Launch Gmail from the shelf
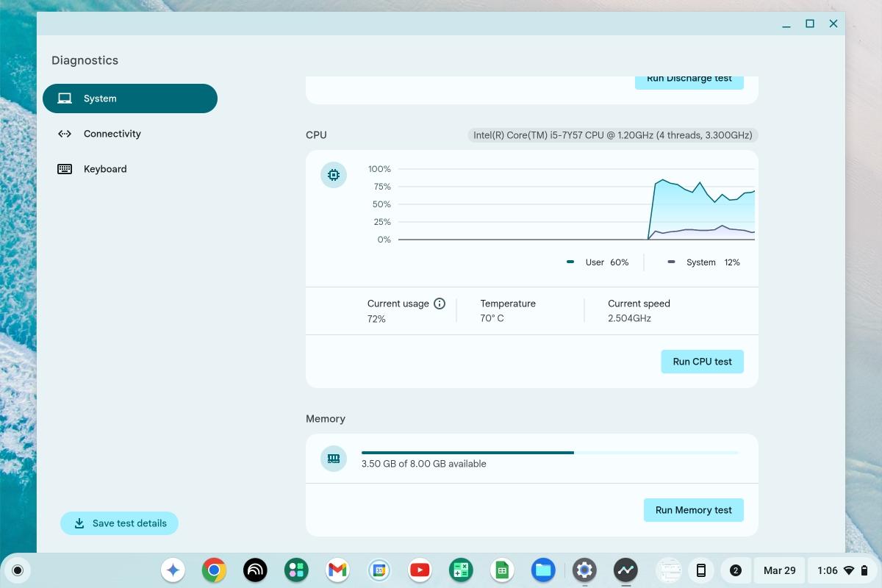 (x=337, y=570)
